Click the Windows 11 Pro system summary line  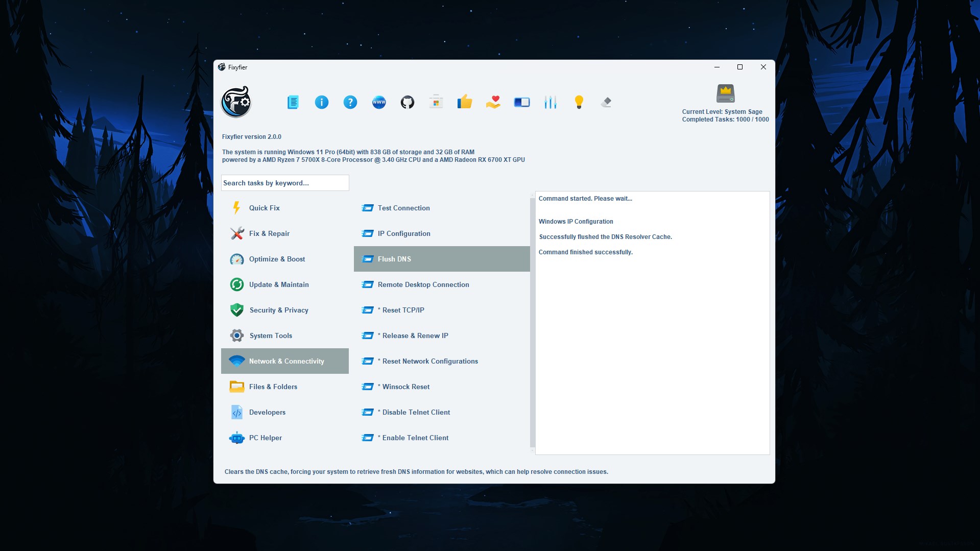[348, 152]
